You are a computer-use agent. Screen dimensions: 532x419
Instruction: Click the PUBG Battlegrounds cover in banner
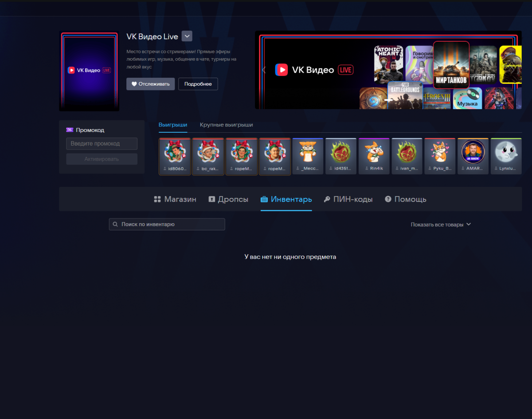(x=405, y=95)
